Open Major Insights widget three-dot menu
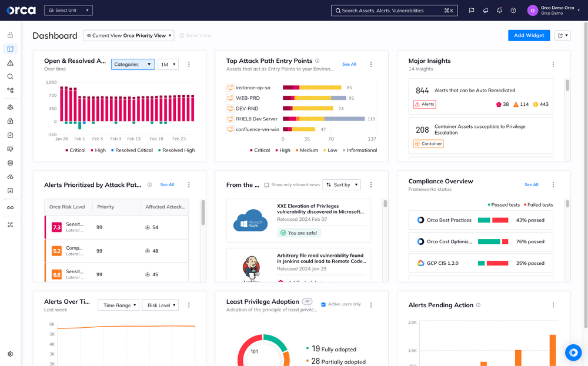This screenshot has height=366, width=588. (553, 64)
